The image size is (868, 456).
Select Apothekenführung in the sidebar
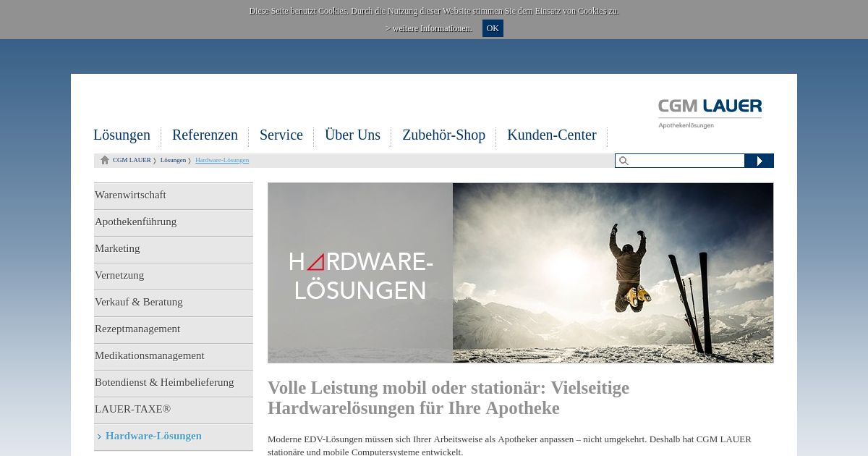coord(174,222)
